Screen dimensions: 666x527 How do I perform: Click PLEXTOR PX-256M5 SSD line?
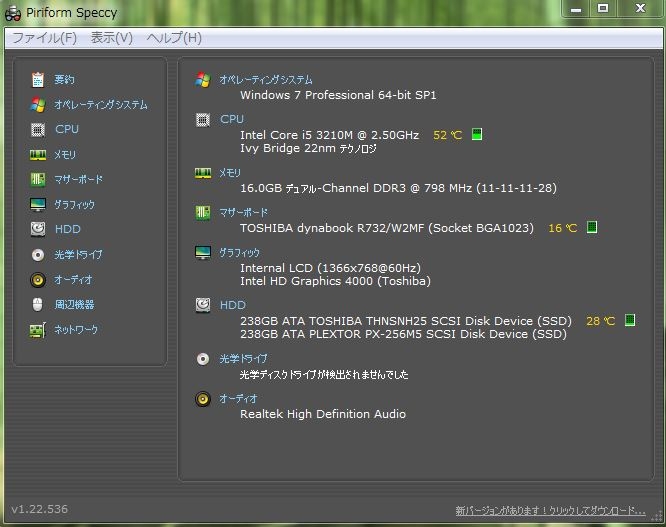(x=404, y=334)
